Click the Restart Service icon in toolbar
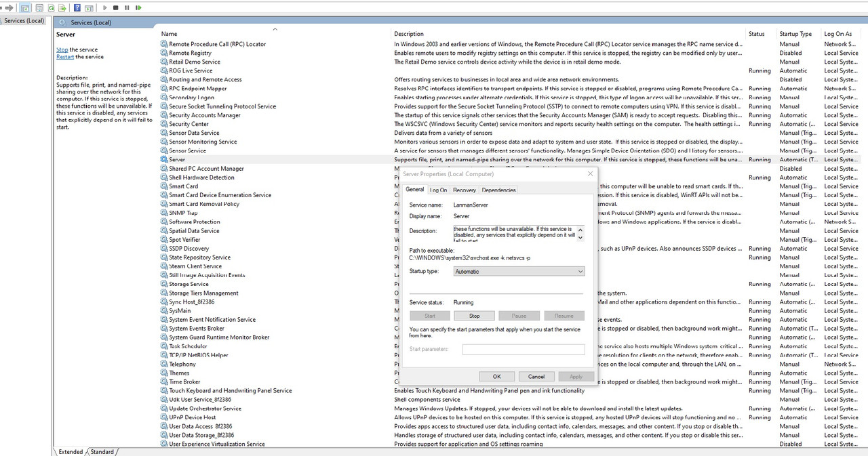The image size is (868, 456). (x=138, y=7)
